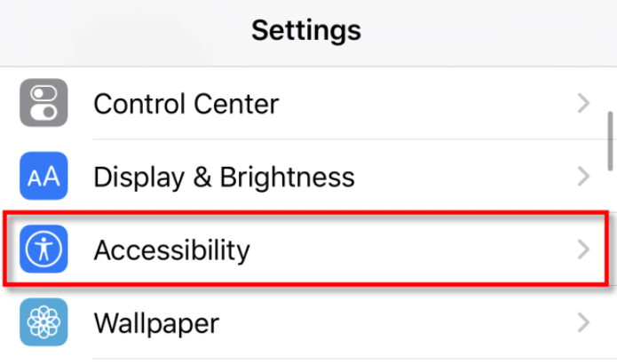The height and width of the screenshot is (364, 617).
Task: Tap the blue Accessibility figure icon
Action: (44, 249)
